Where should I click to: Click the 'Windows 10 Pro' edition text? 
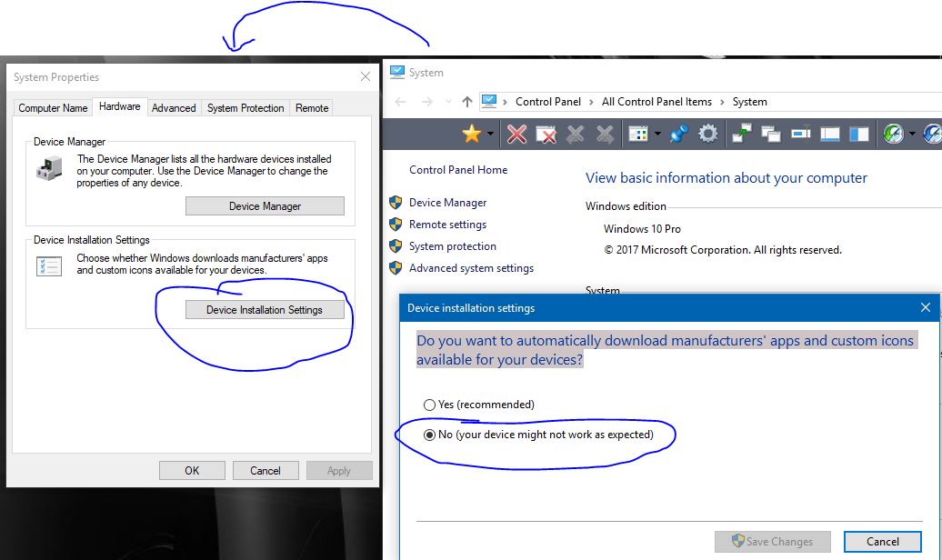tap(642, 229)
